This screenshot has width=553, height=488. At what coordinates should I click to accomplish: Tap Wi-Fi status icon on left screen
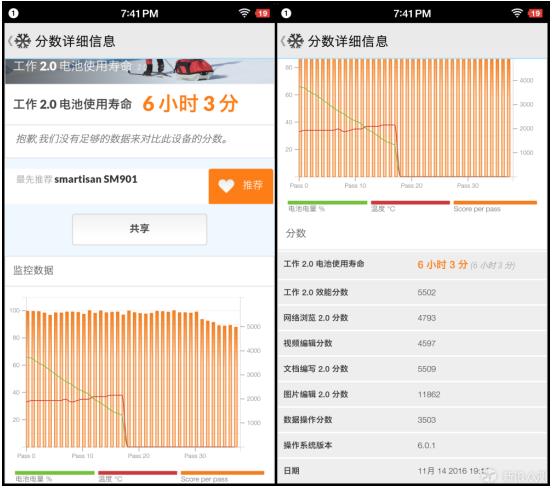coord(244,13)
